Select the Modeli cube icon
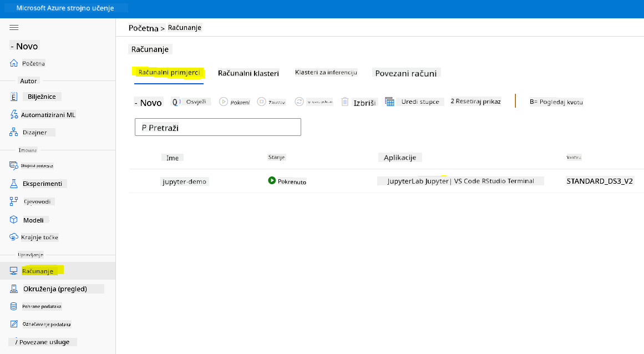The height and width of the screenshot is (354, 644). coord(14,220)
